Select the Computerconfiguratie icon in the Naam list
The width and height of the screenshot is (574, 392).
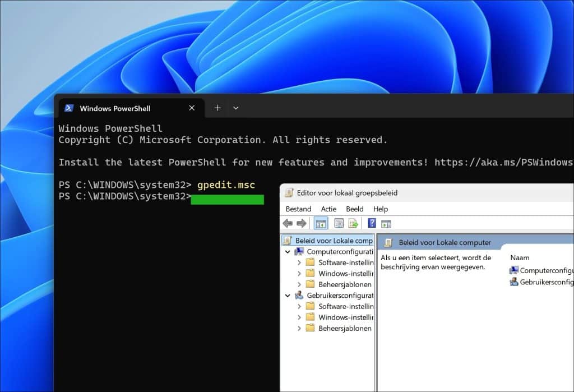[514, 270]
